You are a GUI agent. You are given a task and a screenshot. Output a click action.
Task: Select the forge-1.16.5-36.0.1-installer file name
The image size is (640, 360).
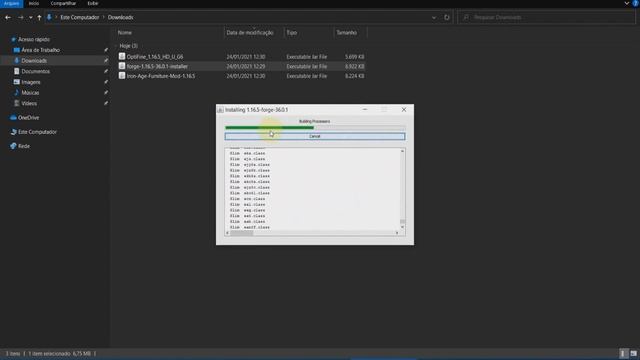157,66
